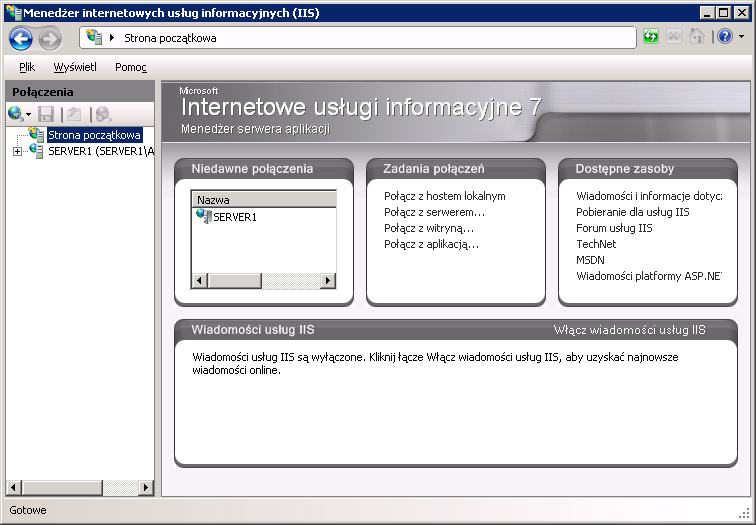Select the SERVER1 (SERVER1\A tree item

(x=101, y=151)
